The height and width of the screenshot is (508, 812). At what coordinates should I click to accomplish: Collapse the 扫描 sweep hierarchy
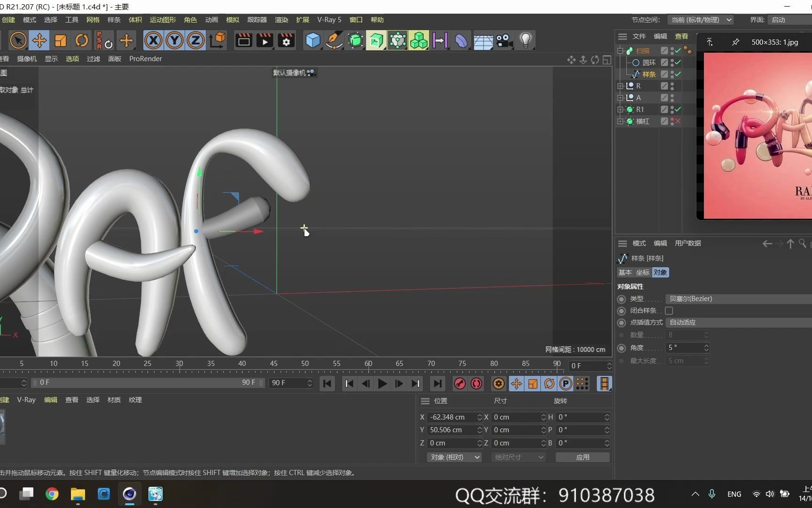coord(620,50)
